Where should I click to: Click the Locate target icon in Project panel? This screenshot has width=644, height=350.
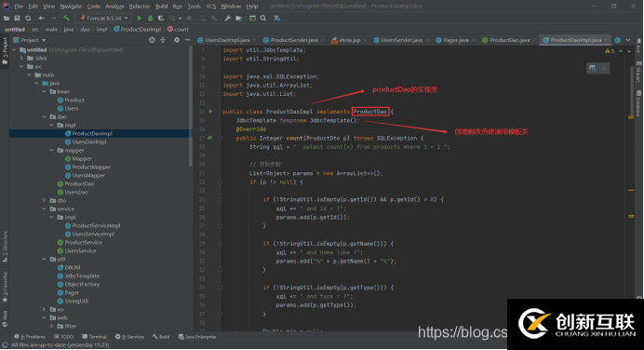click(x=152, y=40)
